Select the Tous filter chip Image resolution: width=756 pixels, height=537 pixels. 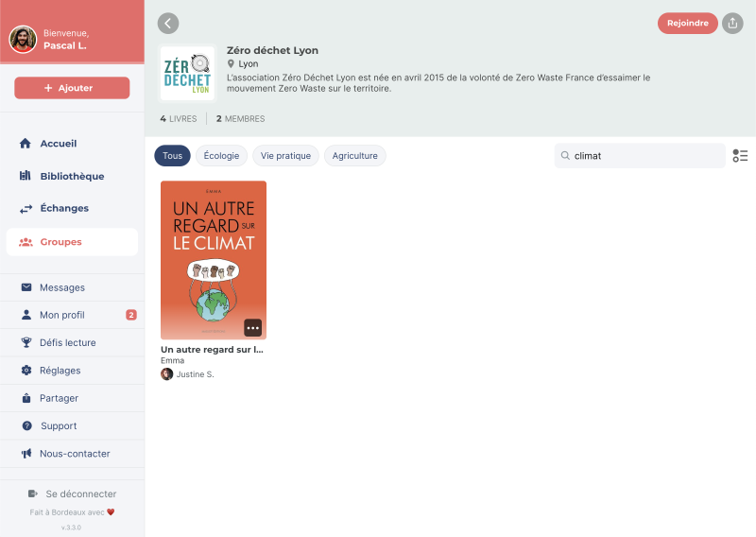(x=172, y=156)
